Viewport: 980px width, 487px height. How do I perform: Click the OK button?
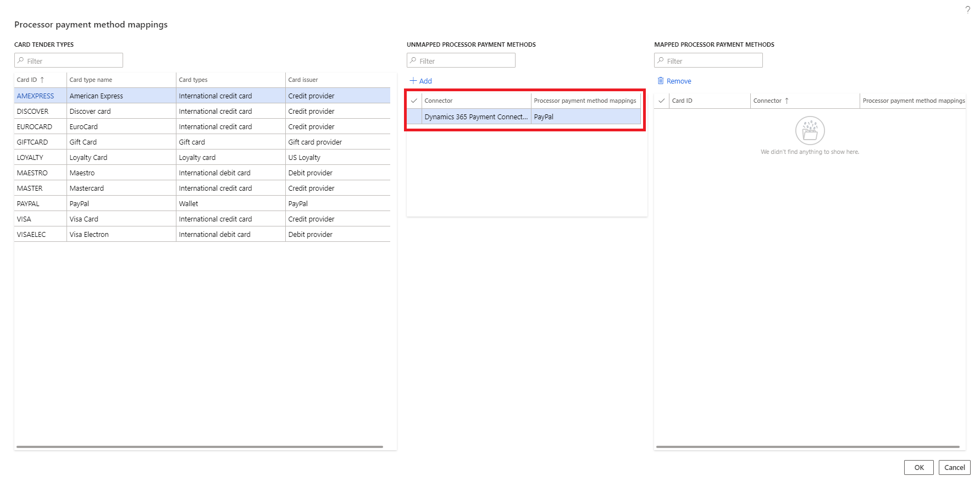pyautogui.click(x=919, y=467)
